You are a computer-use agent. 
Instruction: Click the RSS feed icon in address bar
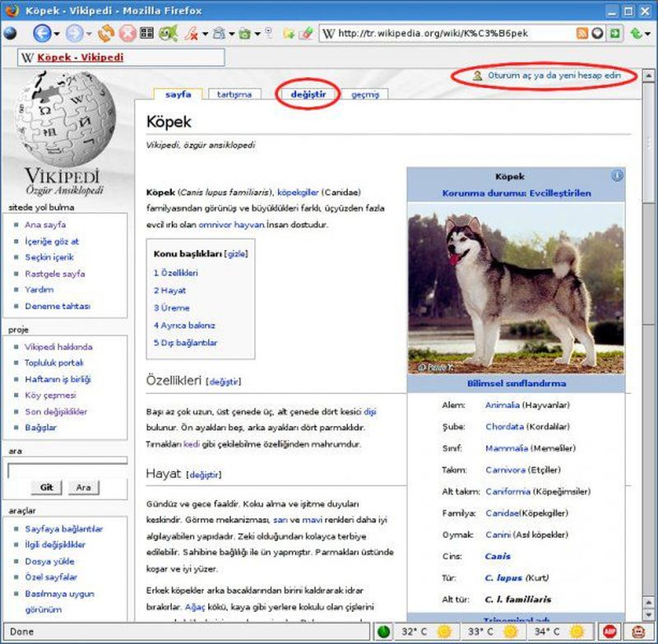coord(582,34)
